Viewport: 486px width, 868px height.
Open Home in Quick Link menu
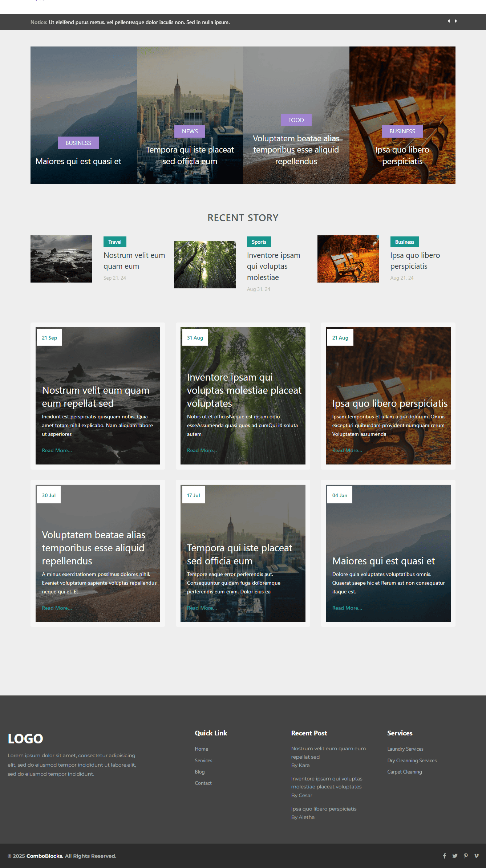[201, 749]
